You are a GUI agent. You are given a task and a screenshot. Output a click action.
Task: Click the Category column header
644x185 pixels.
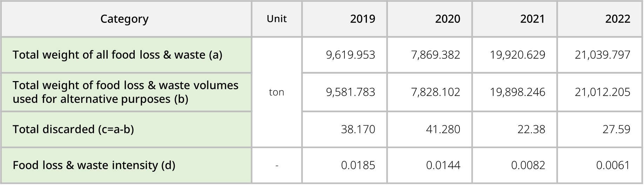point(125,19)
